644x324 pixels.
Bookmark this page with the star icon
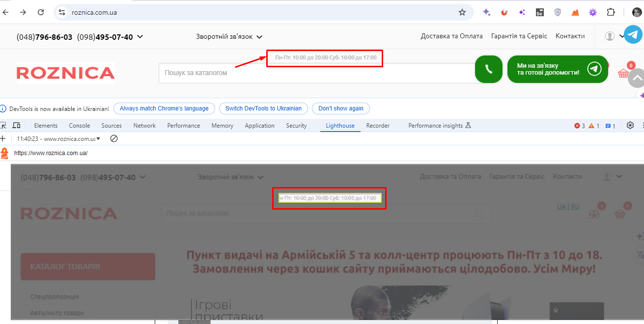pyautogui.click(x=462, y=12)
